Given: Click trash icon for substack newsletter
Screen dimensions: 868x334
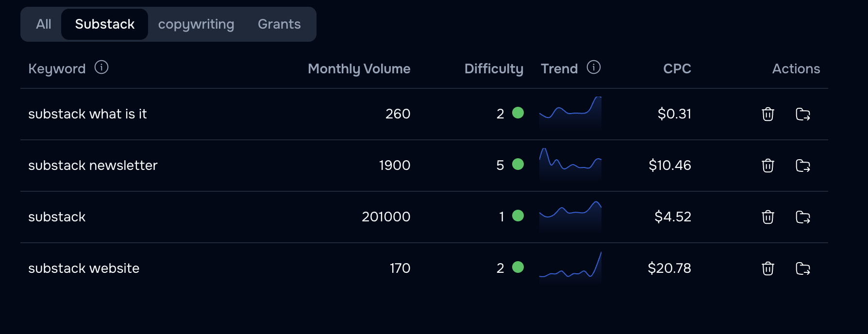Looking at the screenshot, I should [x=768, y=166].
